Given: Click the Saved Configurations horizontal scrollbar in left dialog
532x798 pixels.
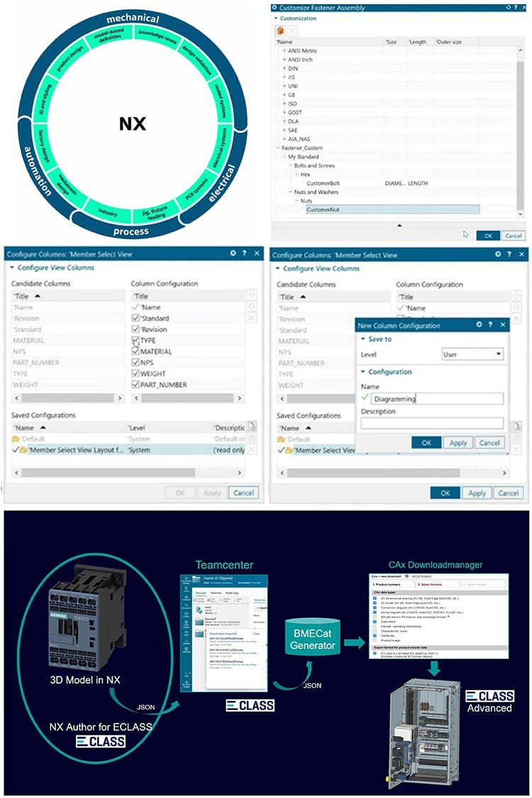Looking at the screenshot, I should (x=106, y=471).
